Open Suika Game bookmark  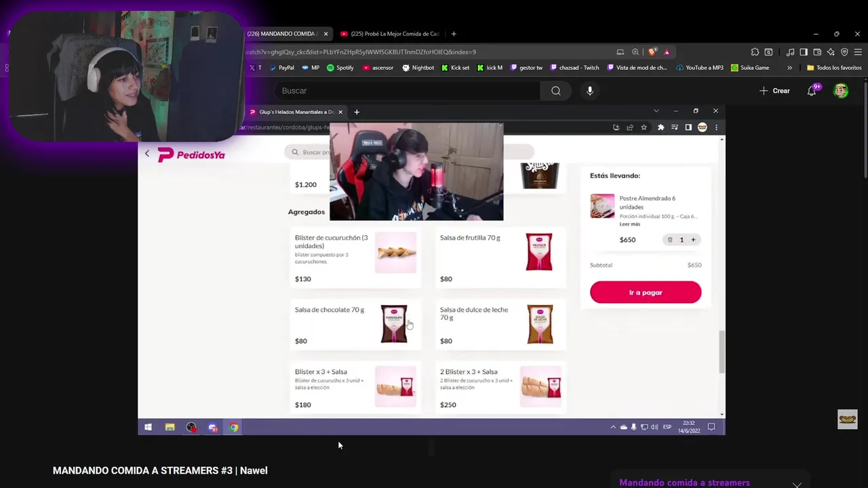tap(750, 68)
